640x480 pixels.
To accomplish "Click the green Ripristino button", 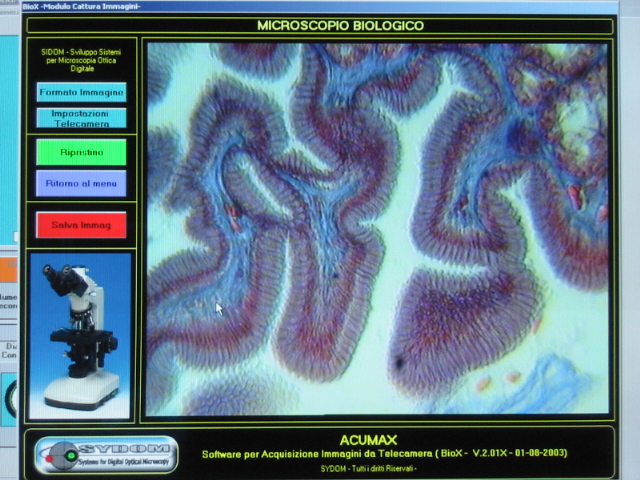I will (81, 152).
